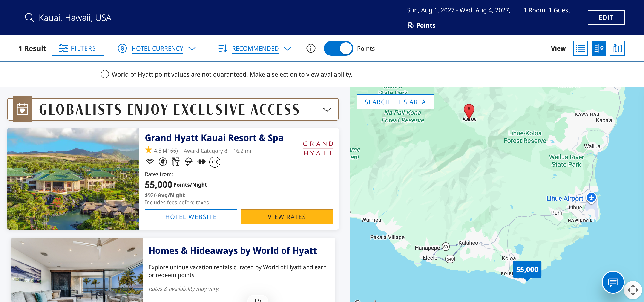Image resolution: width=644 pixels, height=302 pixels.
Task: Click the chevron beside HOTEL CURRENCY
Action: (x=192, y=49)
